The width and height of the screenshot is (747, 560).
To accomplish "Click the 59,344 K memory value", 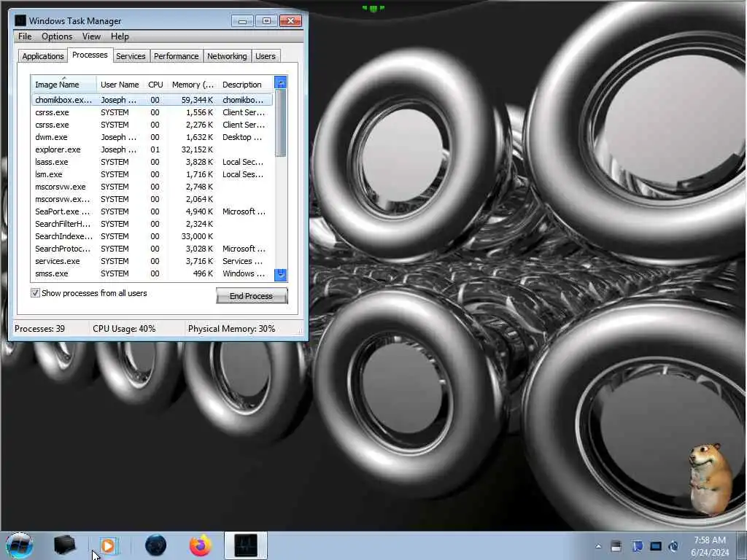I will point(197,100).
